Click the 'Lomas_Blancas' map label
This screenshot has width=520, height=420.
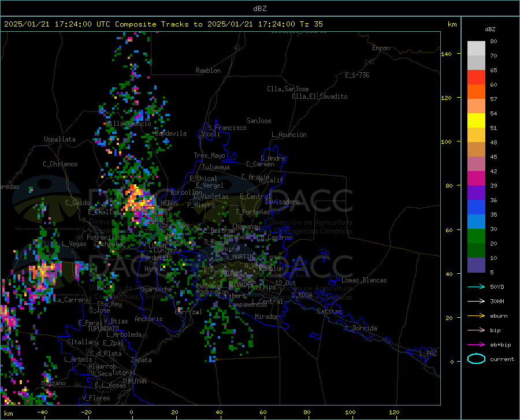364,280
